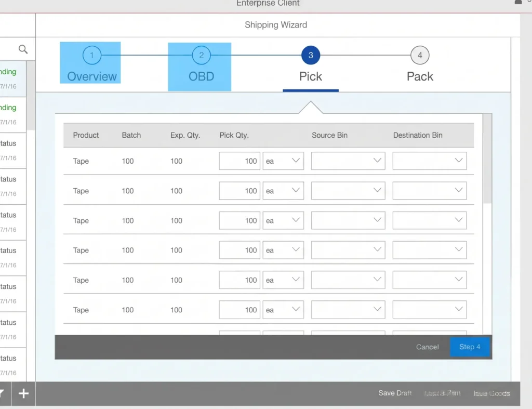
Task: Open Destination Bin dropdown in third Tape row
Action: pos(430,221)
